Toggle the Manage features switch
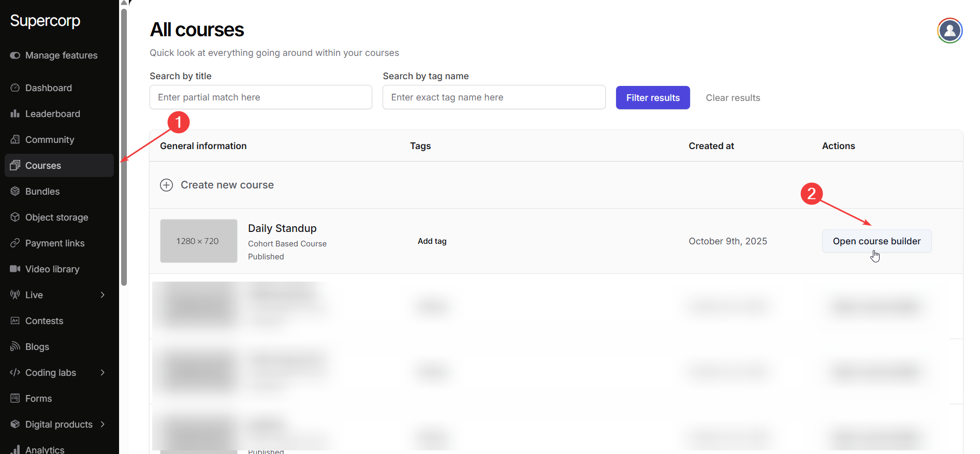Image resolution: width=980 pixels, height=454 pixels. pos(15,55)
